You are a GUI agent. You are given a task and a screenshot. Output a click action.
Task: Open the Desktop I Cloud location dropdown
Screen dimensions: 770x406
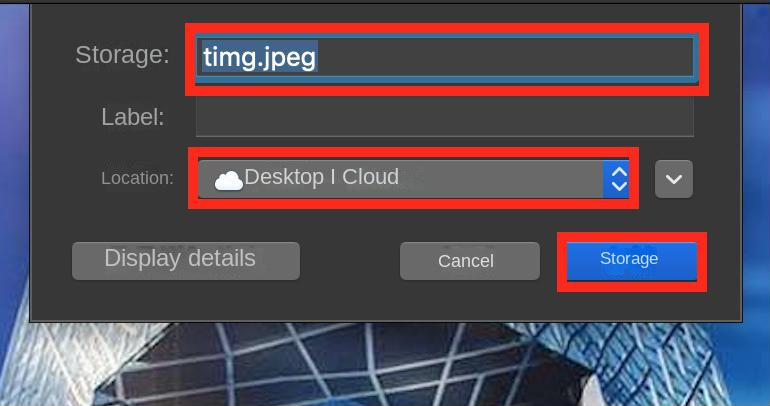pos(413,179)
